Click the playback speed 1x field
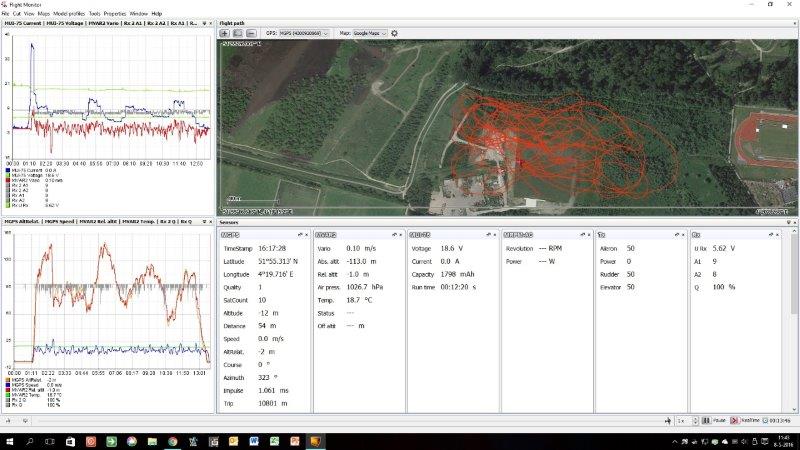The width and height of the screenshot is (800, 450). pyautogui.click(x=684, y=421)
